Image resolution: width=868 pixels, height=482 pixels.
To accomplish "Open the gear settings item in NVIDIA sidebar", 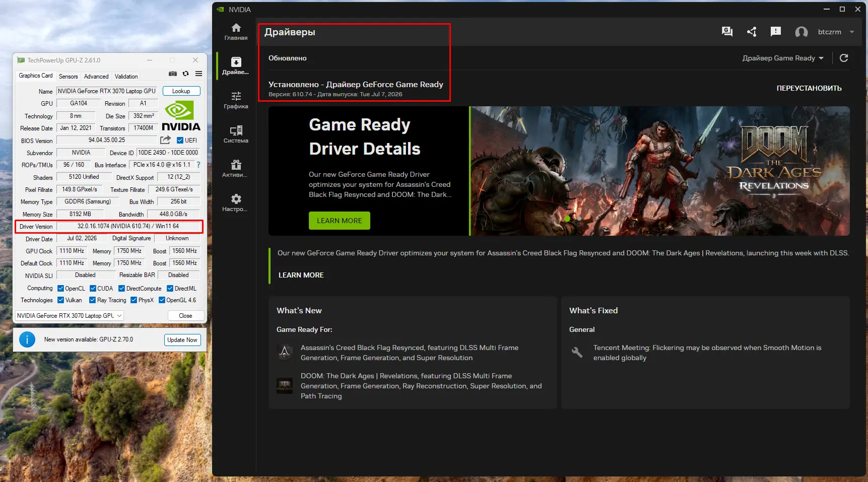I will coord(236,202).
